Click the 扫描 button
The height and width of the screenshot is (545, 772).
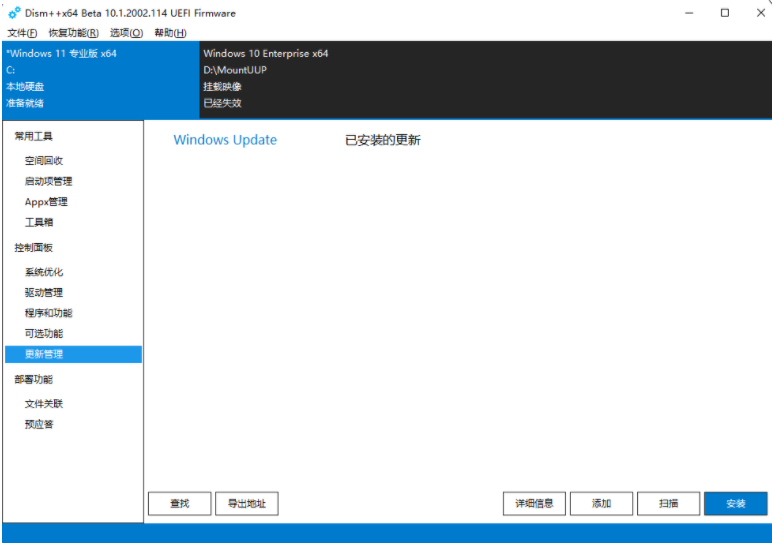click(x=668, y=504)
